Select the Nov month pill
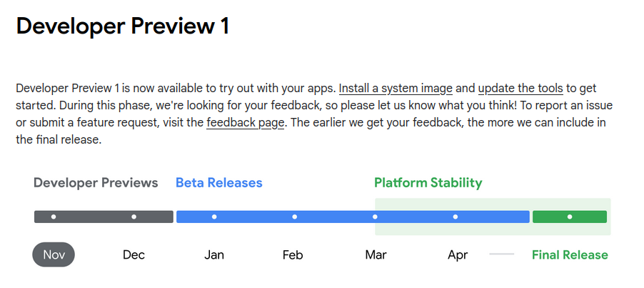This screenshot has width=644, height=288. pos(54,254)
